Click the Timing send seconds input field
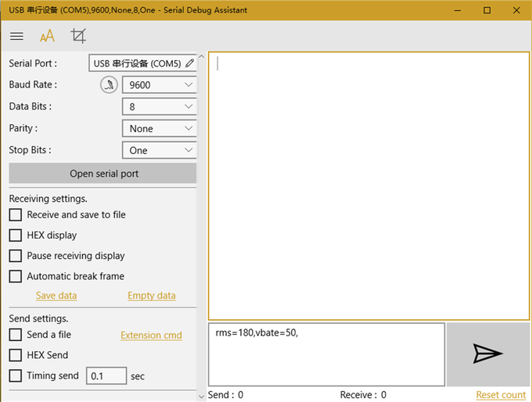This screenshot has height=402, width=532. (106, 376)
